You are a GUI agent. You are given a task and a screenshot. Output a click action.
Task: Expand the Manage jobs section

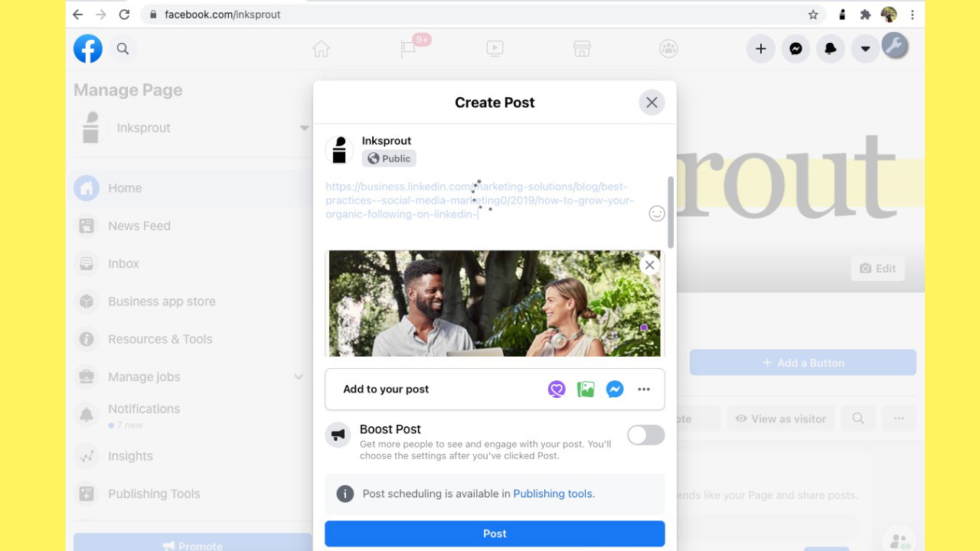tap(299, 377)
